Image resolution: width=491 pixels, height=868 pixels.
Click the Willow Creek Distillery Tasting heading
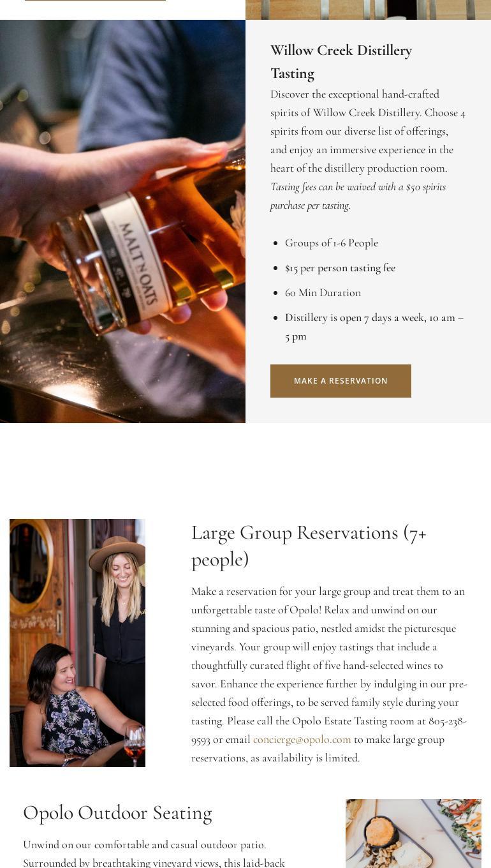[x=341, y=62]
